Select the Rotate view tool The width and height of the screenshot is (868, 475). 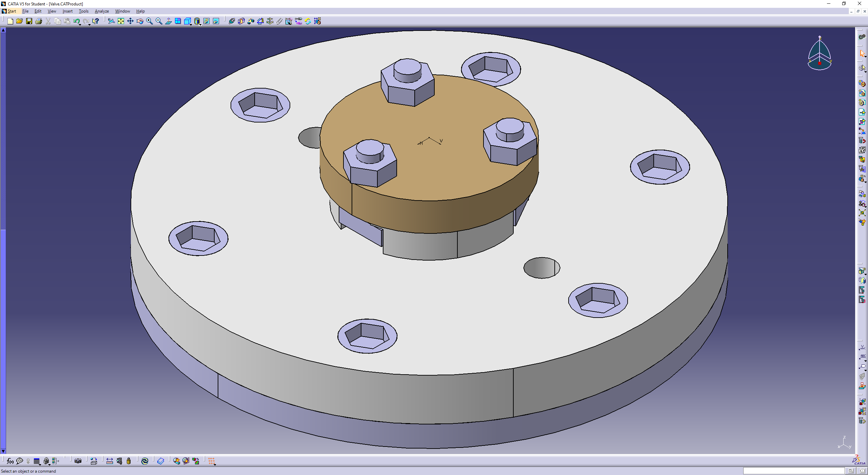140,21
